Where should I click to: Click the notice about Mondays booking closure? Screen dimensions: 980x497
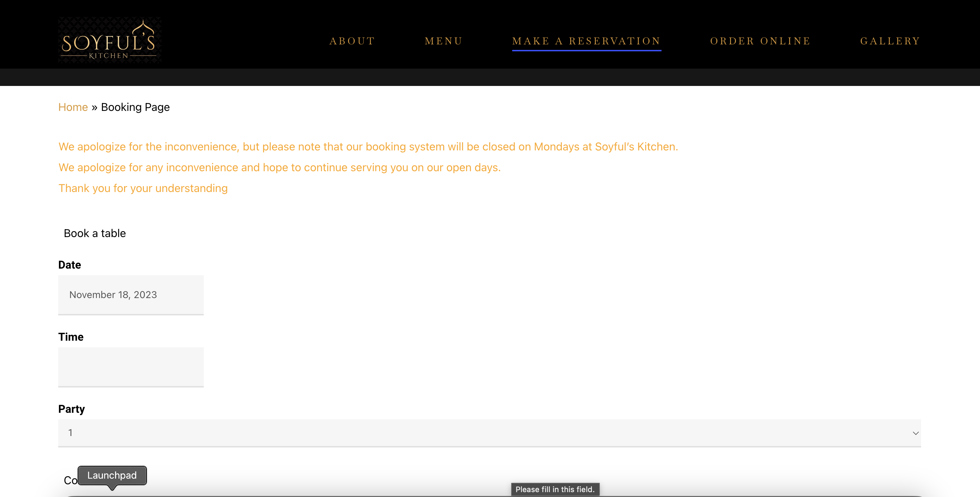tap(368, 147)
